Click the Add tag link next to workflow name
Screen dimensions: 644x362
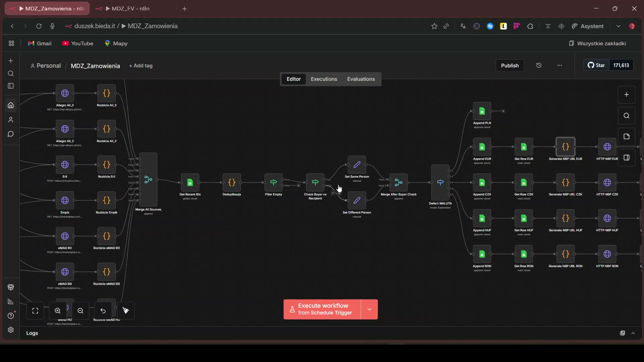(x=141, y=66)
